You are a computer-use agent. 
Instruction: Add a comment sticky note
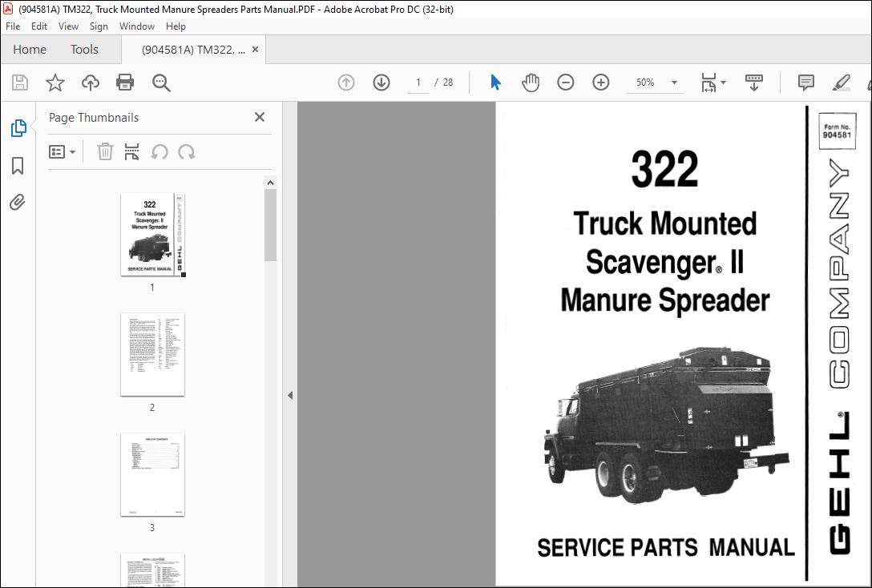click(805, 83)
